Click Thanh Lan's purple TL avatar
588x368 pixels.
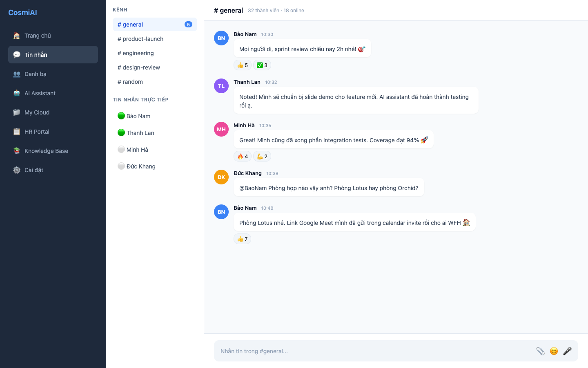(x=221, y=86)
